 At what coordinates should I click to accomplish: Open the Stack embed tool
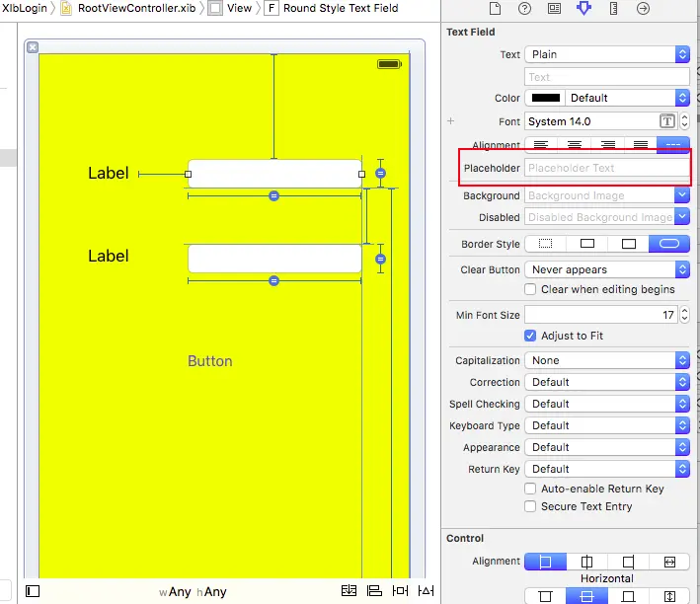[x=349, y=590]
